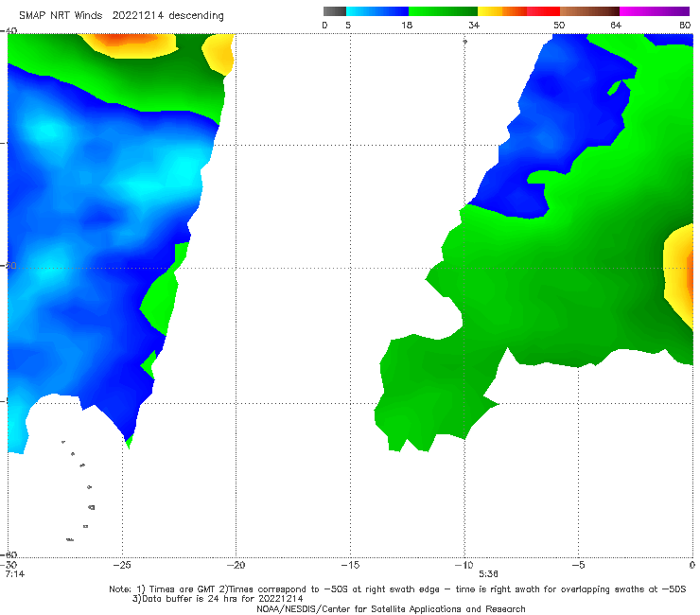Click the "NOAA/NESDIS/Center for Satellite Applications" credit
Viewport: 700px width, 615px height.
point(391,609)
